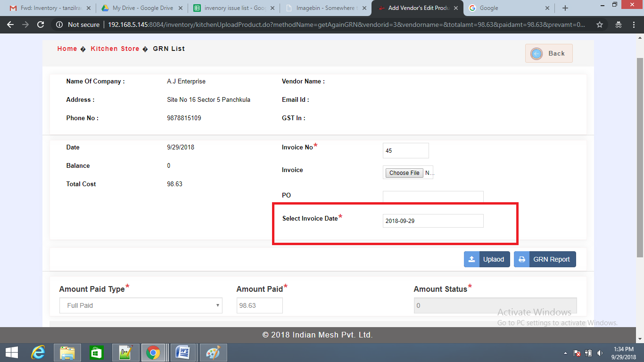Switch to the Imagebin tab
The height and width of the screenshot is (362, 644).
click(325, 8)
